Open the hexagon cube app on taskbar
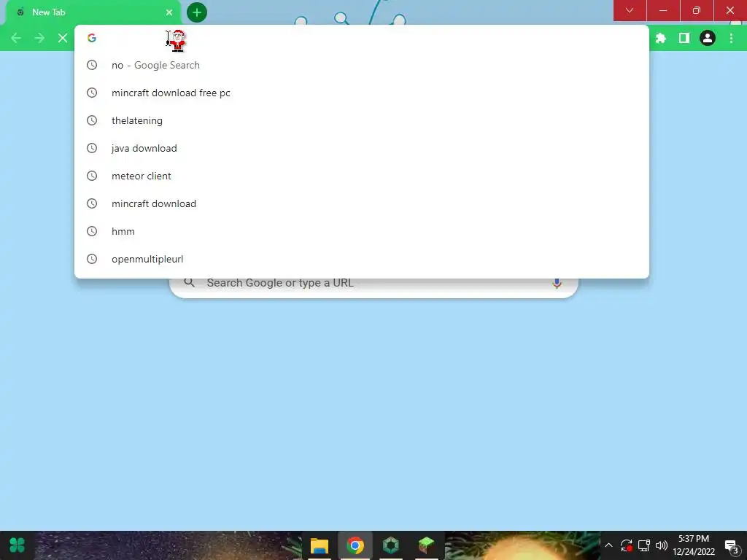This screenshot has width=747, height=560. [391, 545]
